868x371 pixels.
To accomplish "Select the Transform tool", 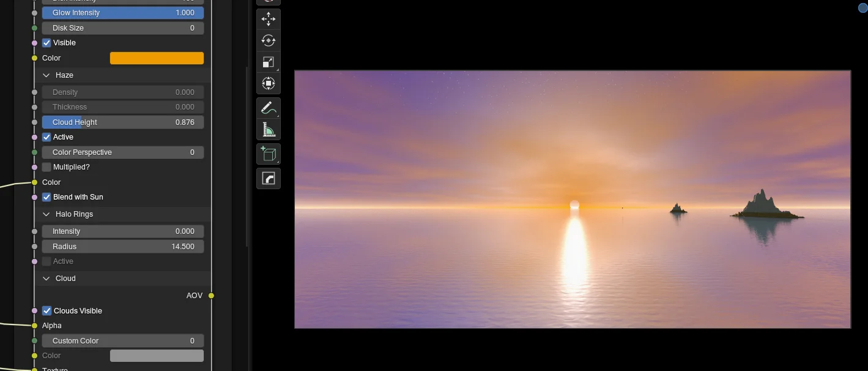I will [269, 83].
